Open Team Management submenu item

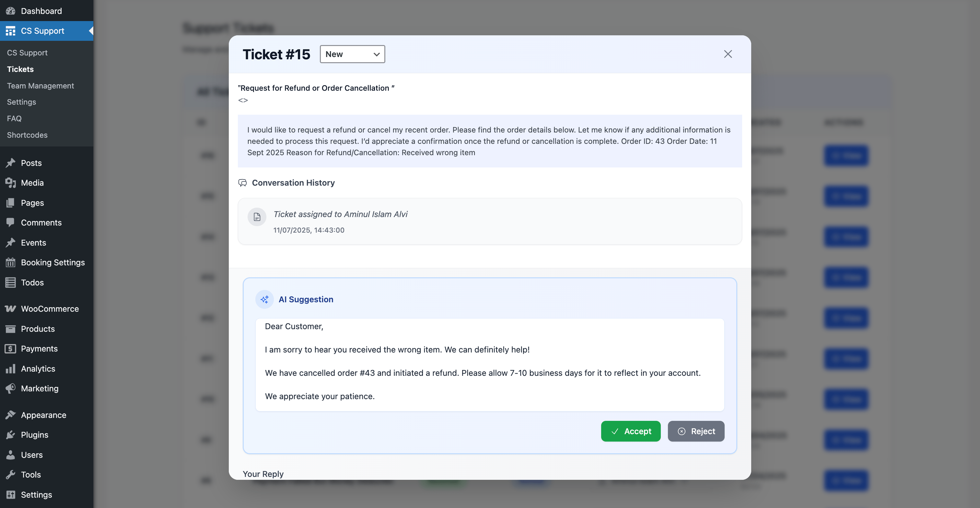[x=41, y=86]
